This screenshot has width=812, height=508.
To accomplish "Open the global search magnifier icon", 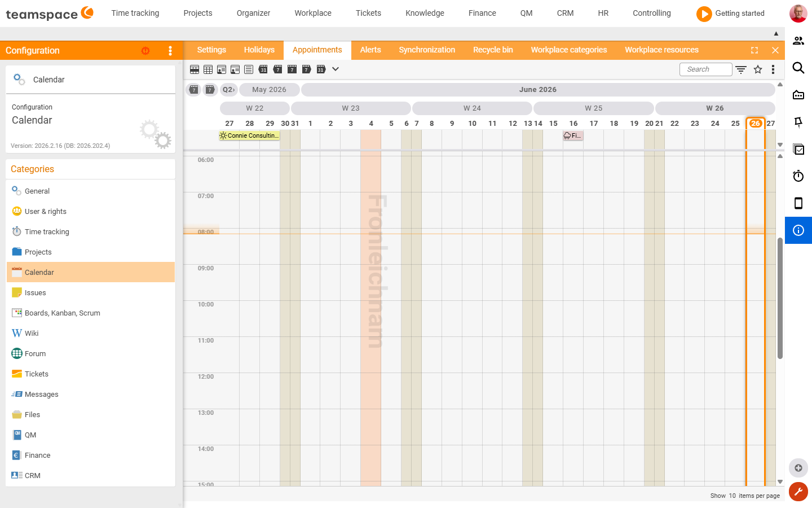I will pos(798,68).
